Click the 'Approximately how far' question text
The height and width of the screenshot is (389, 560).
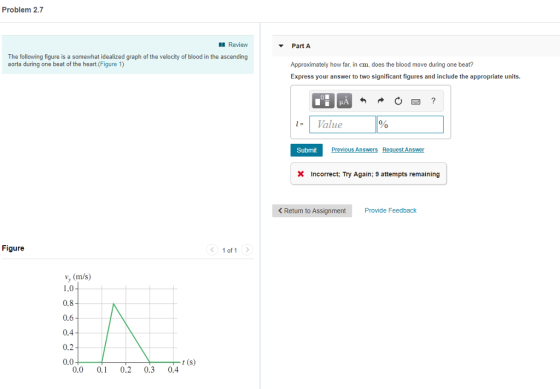click(382, 65)
